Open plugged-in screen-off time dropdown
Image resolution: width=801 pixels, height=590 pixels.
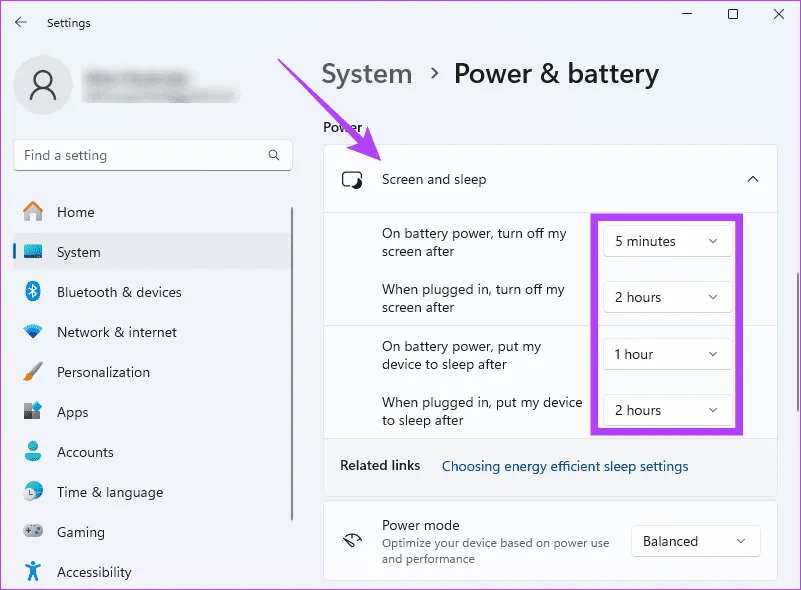667,297
